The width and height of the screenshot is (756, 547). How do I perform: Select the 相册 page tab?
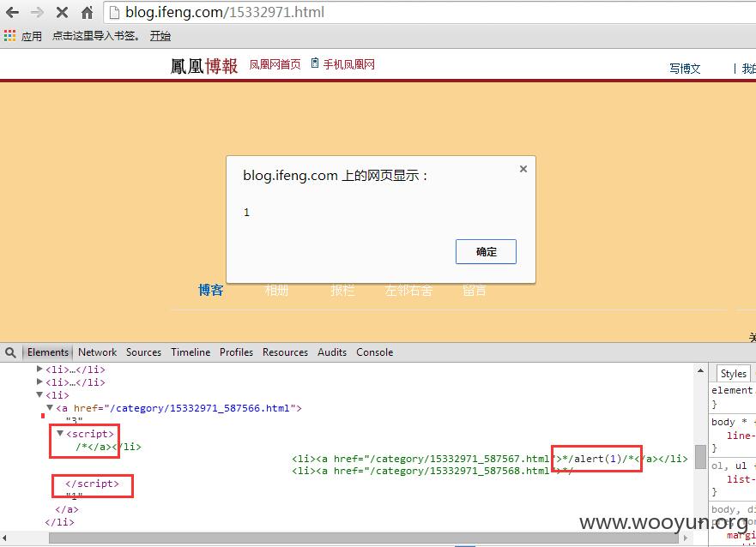click(277, 290)
